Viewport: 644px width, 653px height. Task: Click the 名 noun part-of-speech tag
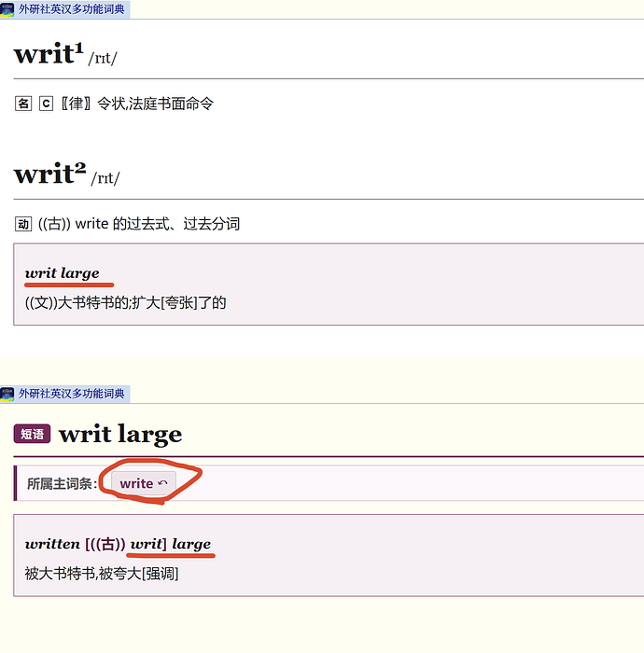click(23, 104)
